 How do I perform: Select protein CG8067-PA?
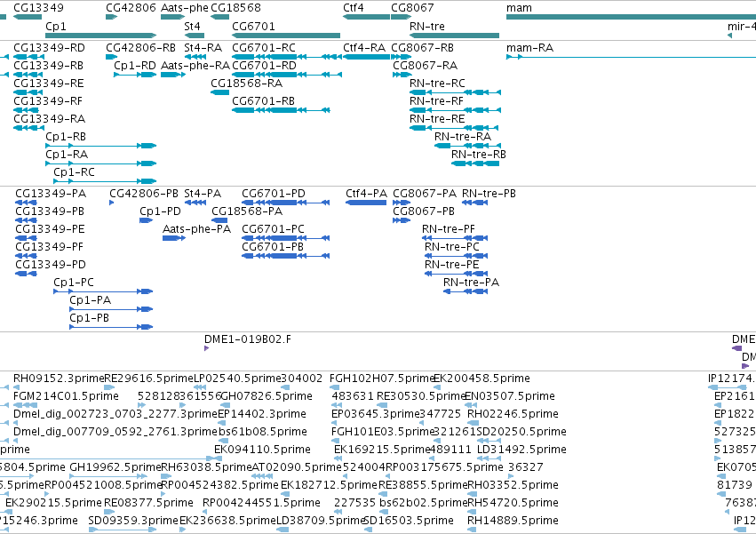(425, 194)
